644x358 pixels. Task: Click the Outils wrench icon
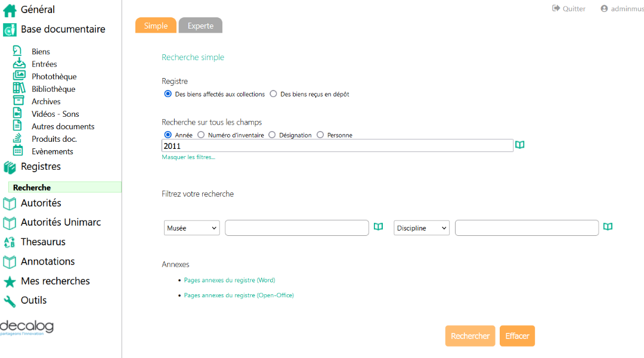click(10, 300)
